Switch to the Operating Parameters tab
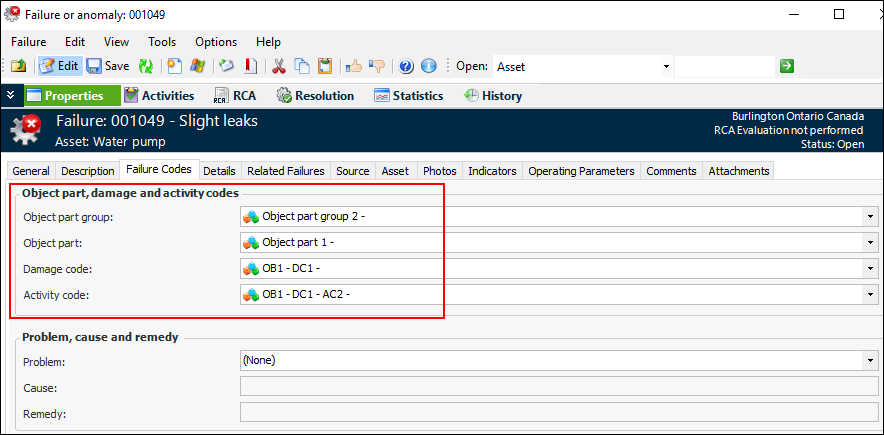Image resolution: width=884 pixels, height=435 pixels. (581, 171)
